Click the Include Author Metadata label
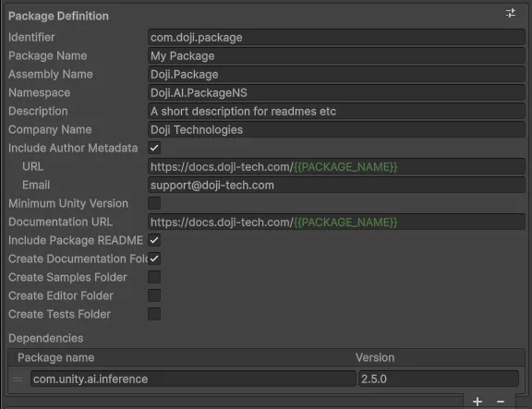532x409 pixels. tap(73, 148)
